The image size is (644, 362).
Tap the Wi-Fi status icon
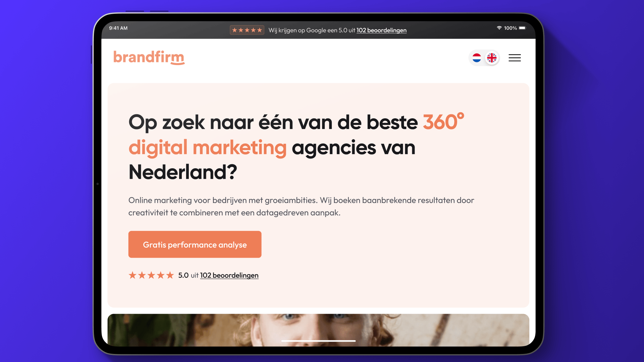tap(499, 28)
